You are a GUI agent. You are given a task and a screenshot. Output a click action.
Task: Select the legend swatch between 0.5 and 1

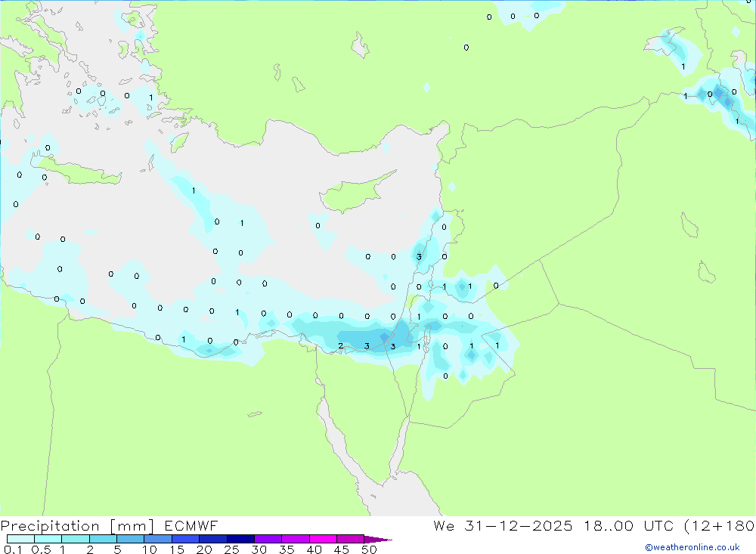[48, 539]
